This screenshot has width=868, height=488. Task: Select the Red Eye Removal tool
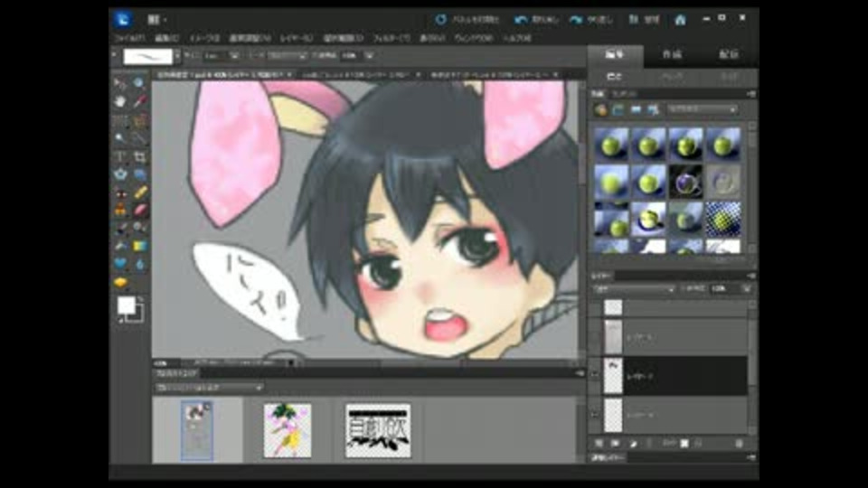(x=120, y=192)
